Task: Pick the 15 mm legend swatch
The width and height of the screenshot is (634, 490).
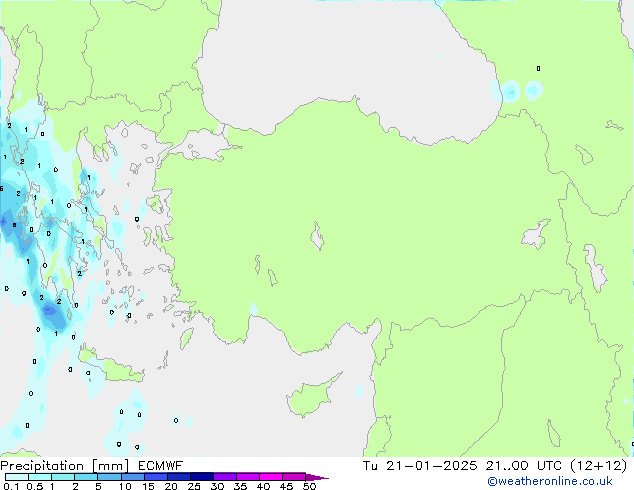Action: 155,477
